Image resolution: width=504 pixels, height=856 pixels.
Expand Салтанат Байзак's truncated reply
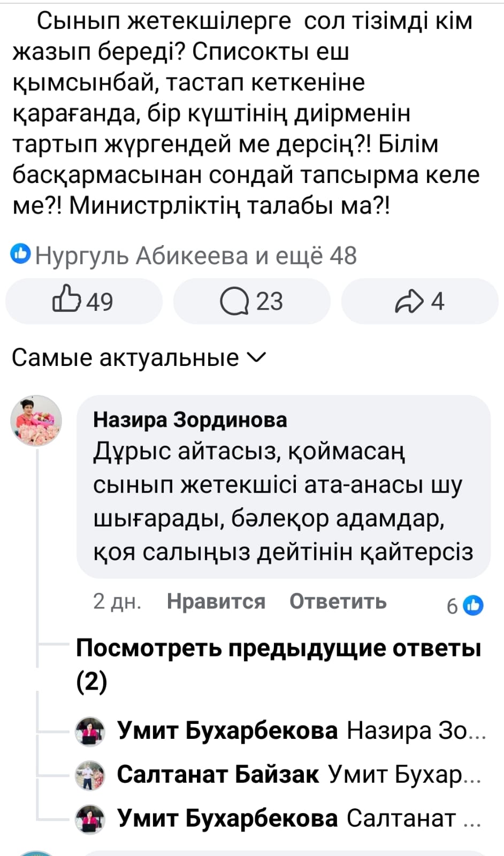tap(404, 775)
